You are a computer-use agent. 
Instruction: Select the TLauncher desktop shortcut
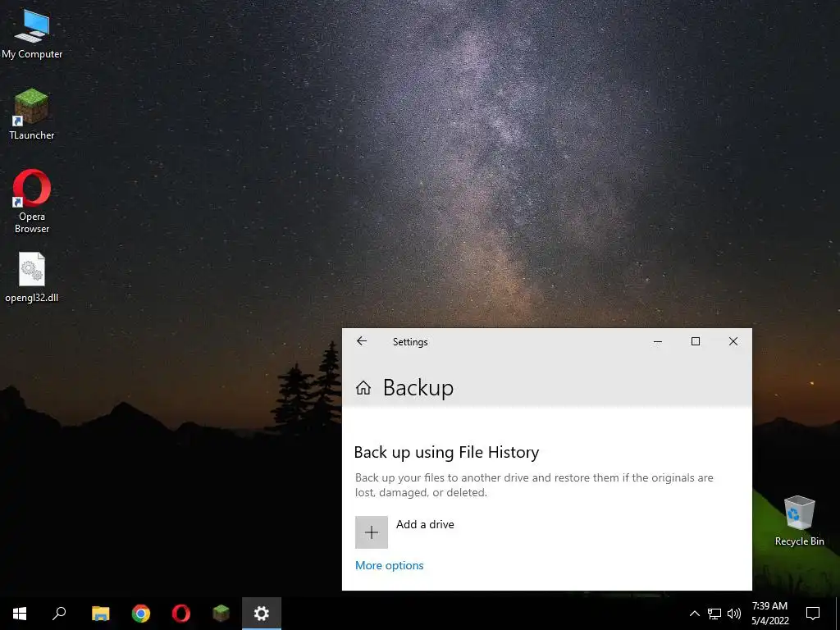point(32,114)
